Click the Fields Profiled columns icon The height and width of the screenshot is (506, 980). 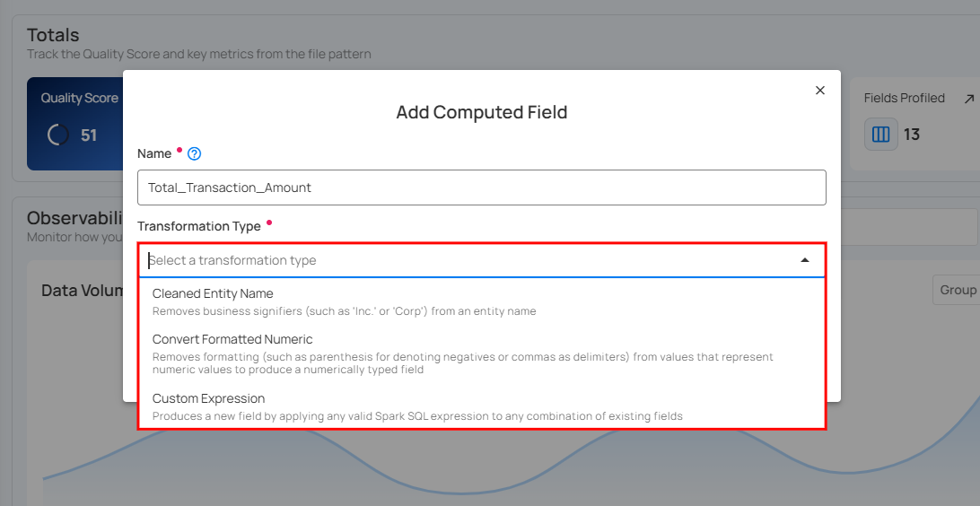(x=880, y=135)
